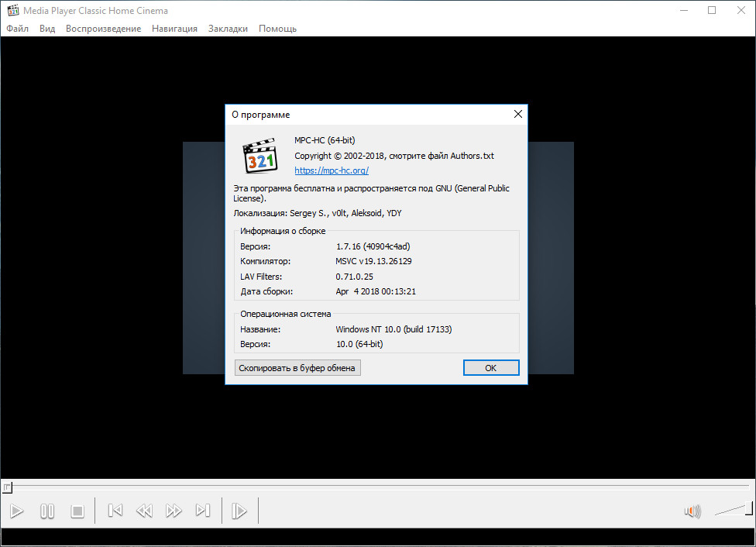Image resolution: width=756 pixels, height=547 pixels.
Task: Open the Закладки menu
Action: [227, 28]
